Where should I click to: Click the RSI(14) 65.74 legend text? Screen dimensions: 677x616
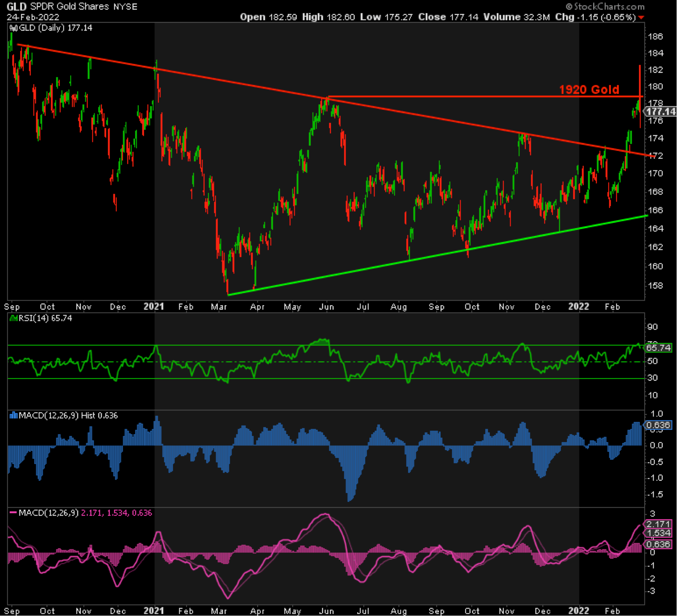point(45,318)
